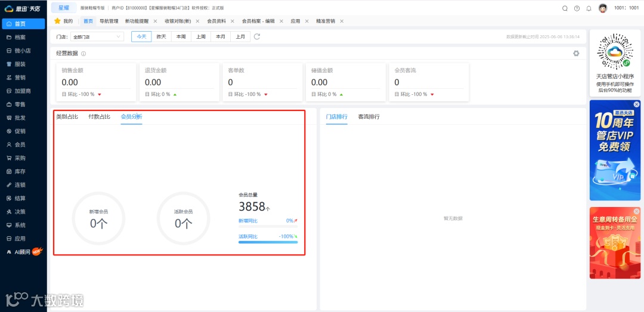Select the 昨天 date range
Screen dimensions: 644x312
point(162,36)
